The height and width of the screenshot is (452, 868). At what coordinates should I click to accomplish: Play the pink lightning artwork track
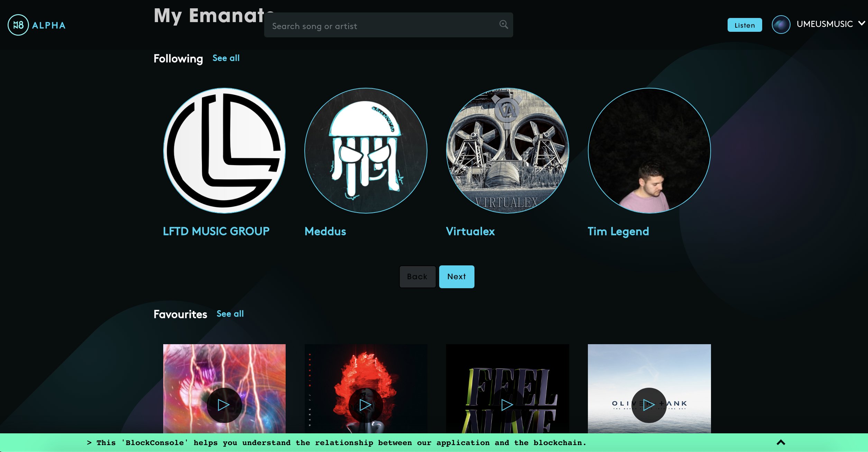point(224,405)
